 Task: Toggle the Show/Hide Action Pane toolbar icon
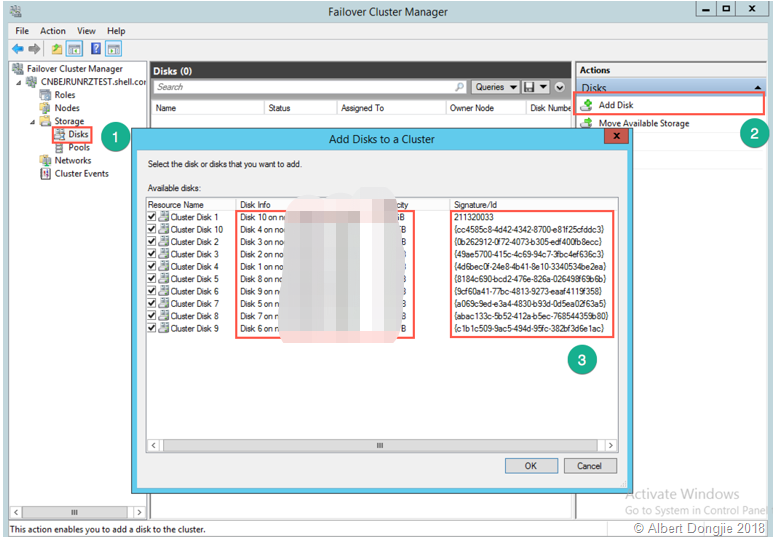[x=113, y=49]
